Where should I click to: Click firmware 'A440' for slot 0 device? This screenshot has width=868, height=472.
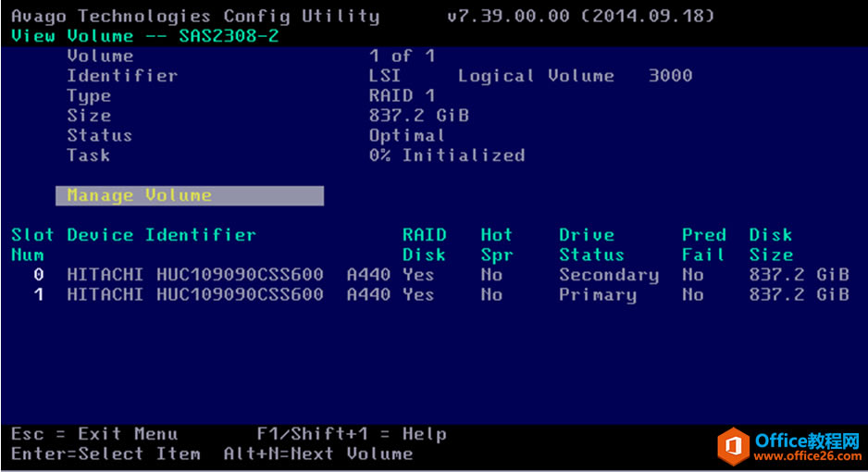click(368, 275)
